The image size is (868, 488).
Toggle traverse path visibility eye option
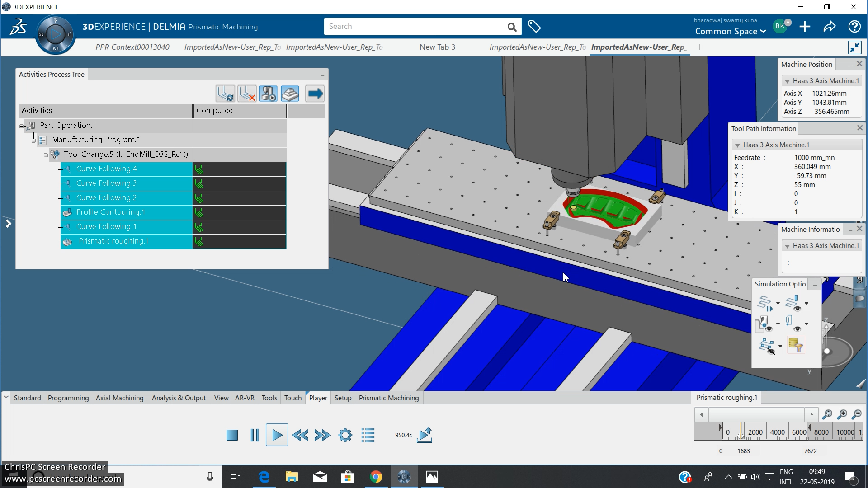click(793, 324)
